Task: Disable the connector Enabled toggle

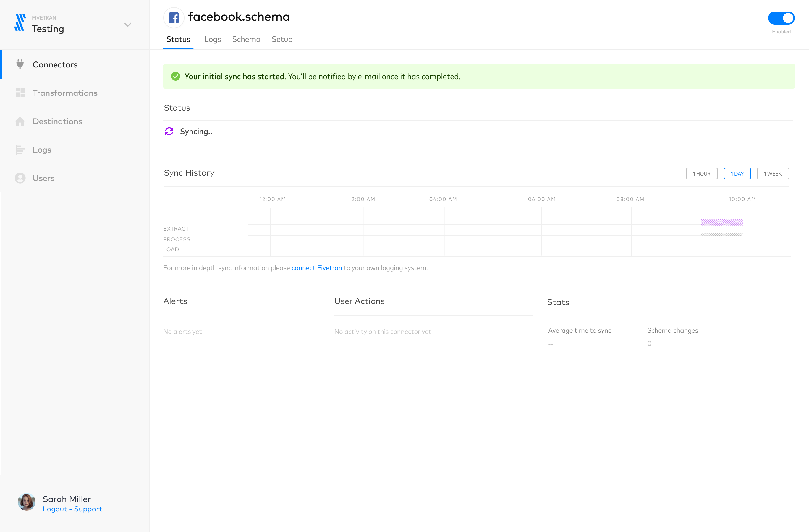Action: (x=781, y=18)
